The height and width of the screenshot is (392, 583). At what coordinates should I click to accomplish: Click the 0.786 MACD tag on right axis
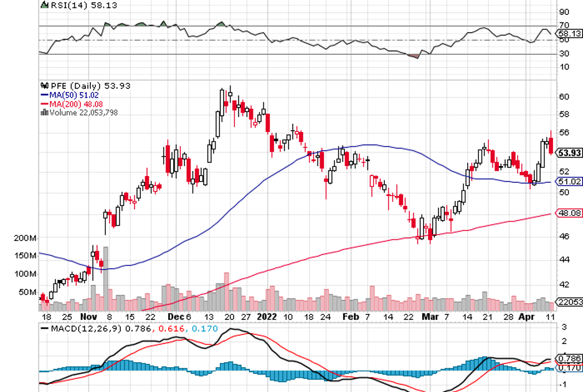click(x=567, y=358)
